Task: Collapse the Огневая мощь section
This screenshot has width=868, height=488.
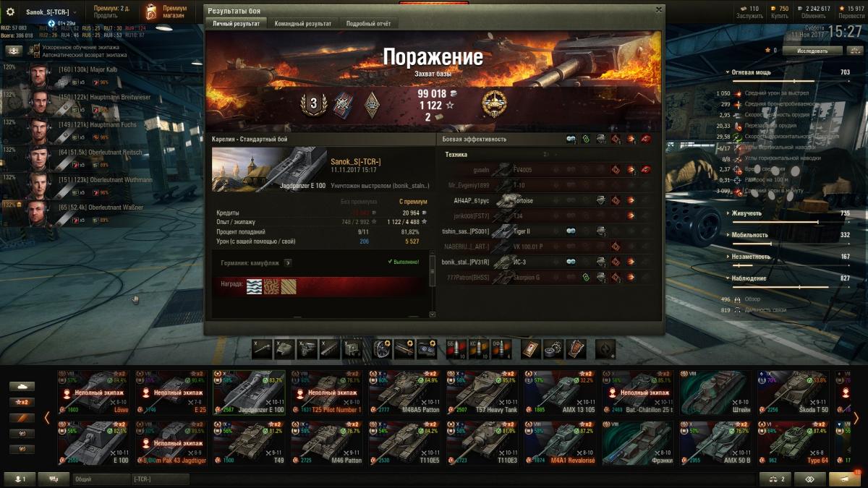Action: click(727, 72)
